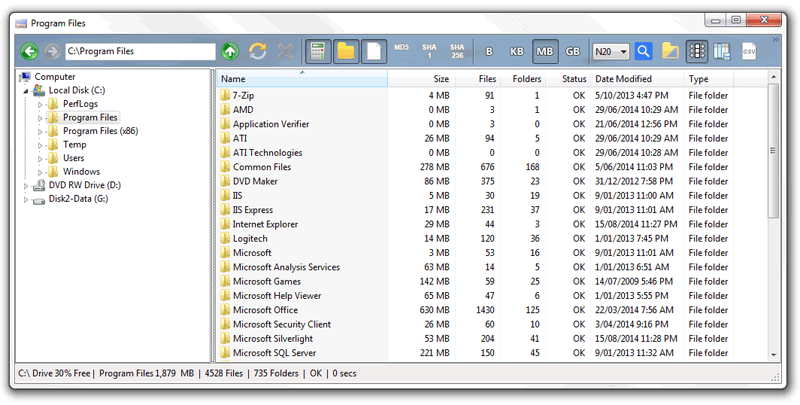This screenshot has height=405, width=800.
Task: Sort by Date Modified column header
Action: point(637,79)
